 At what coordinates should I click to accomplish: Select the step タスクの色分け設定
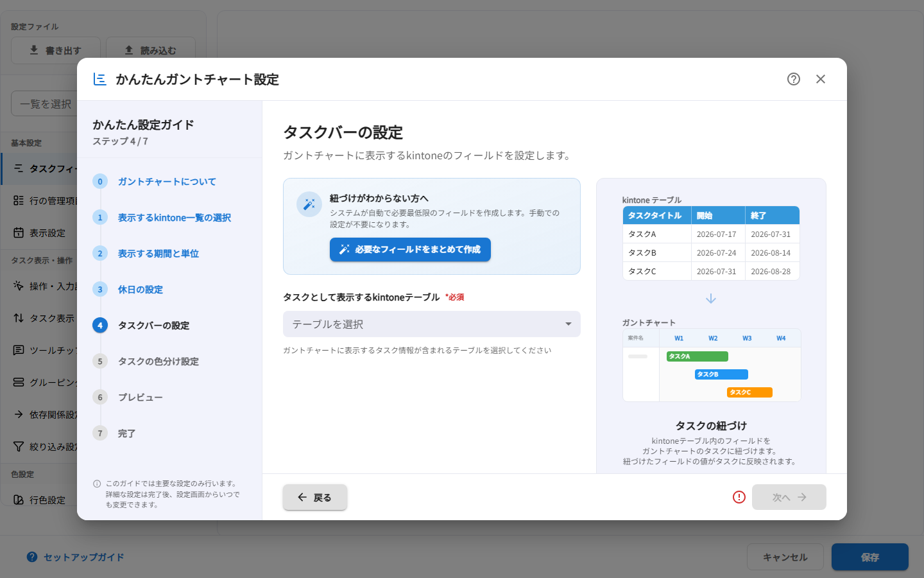pyautogui.click(x=158, y=362)
